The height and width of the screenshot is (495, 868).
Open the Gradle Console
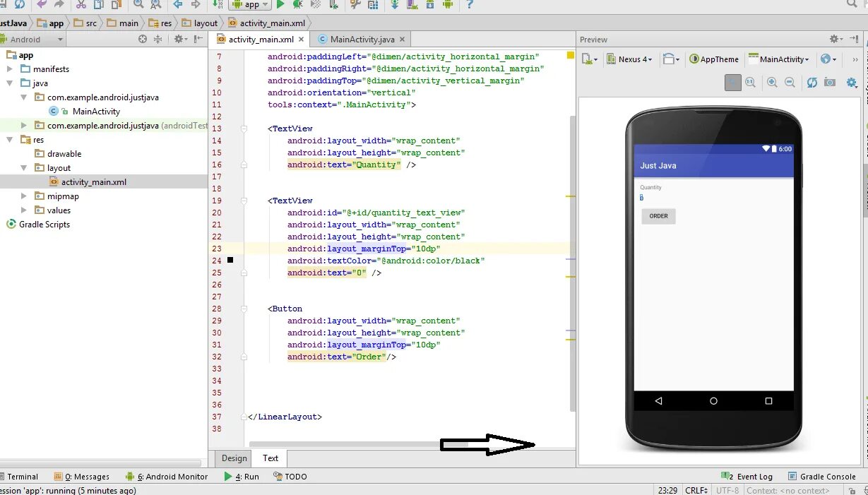pos(821,477)
